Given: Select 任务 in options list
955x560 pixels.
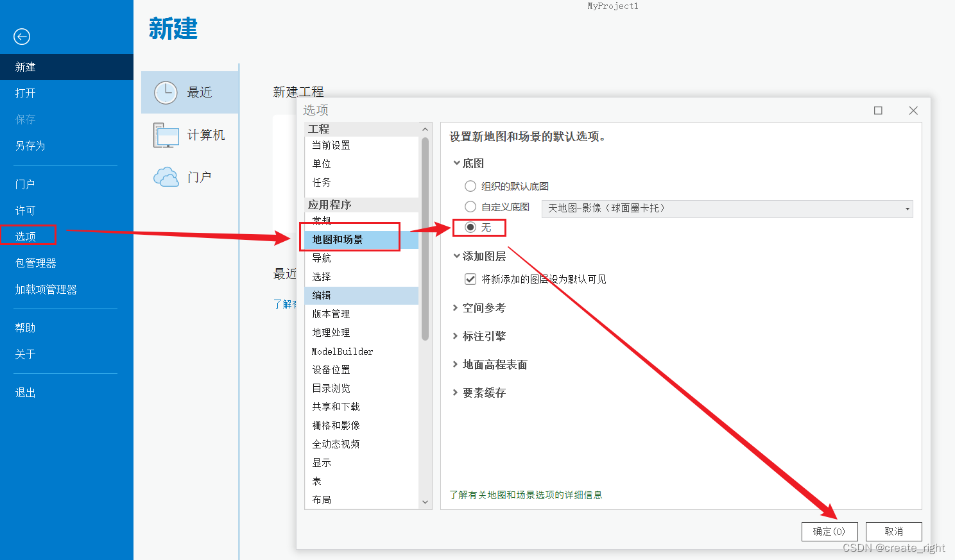Looking at the screenshot, I should pyautogui.click(x=362, y=183).
